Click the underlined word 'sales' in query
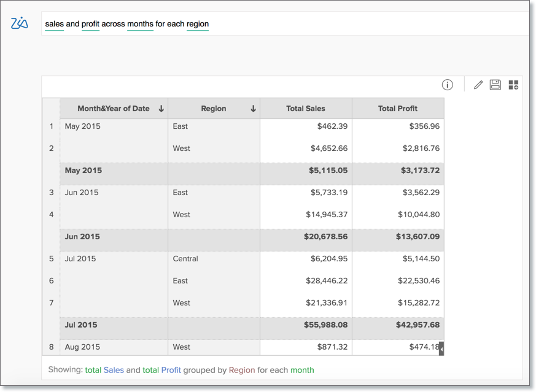 54,24
